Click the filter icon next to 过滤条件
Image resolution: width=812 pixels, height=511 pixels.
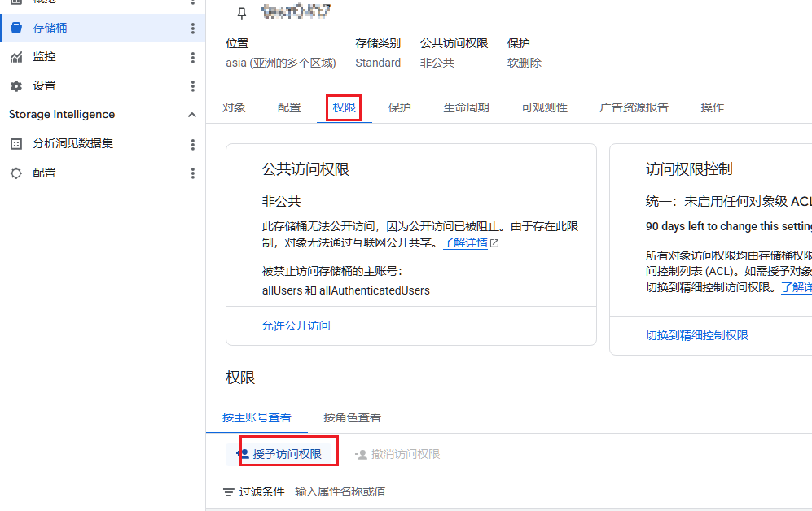click(229, 492)
